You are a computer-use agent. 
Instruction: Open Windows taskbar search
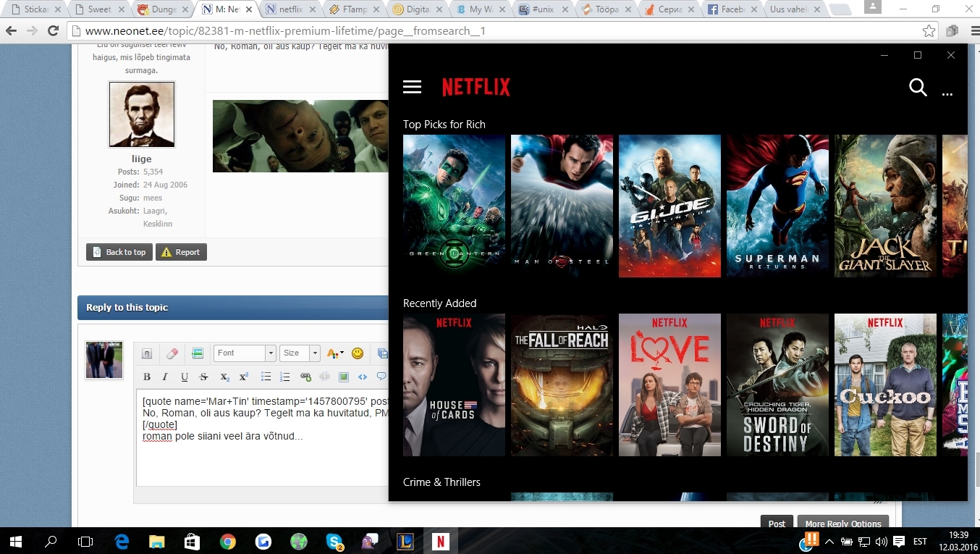[x=51, y=541]
